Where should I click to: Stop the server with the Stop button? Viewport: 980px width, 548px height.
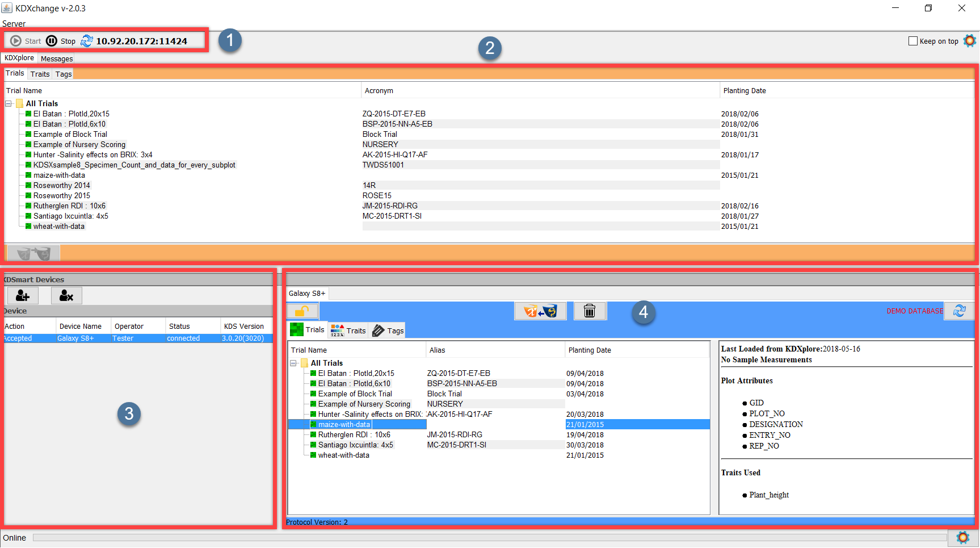click(x=61, y=41)
